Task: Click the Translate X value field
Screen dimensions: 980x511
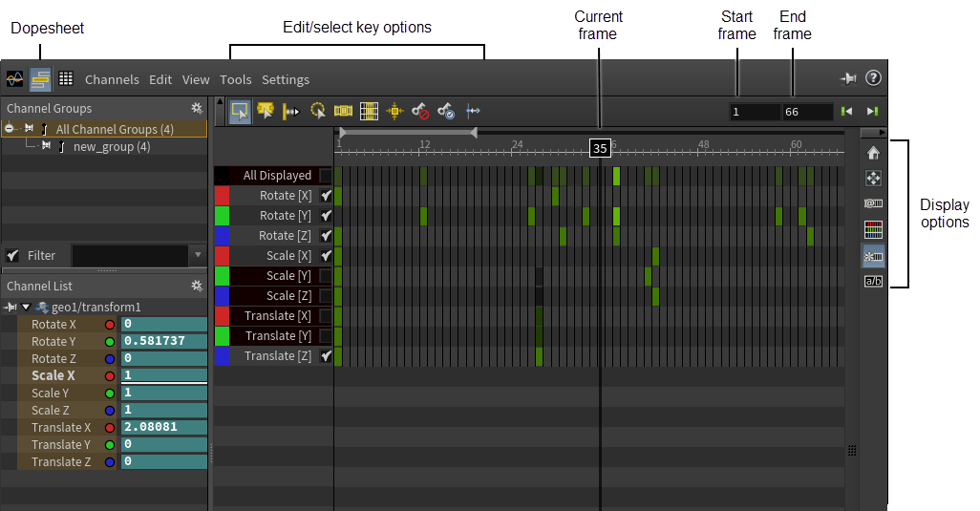Action: pos(163,427)
